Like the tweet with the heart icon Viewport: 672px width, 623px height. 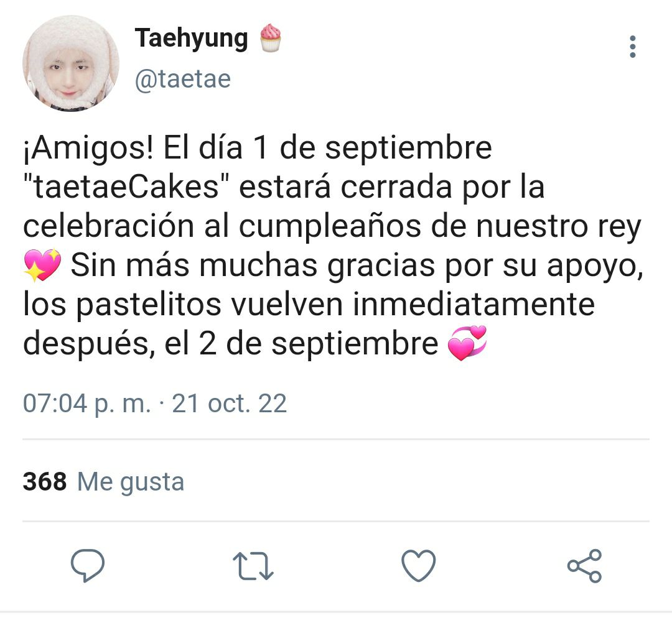418,565
